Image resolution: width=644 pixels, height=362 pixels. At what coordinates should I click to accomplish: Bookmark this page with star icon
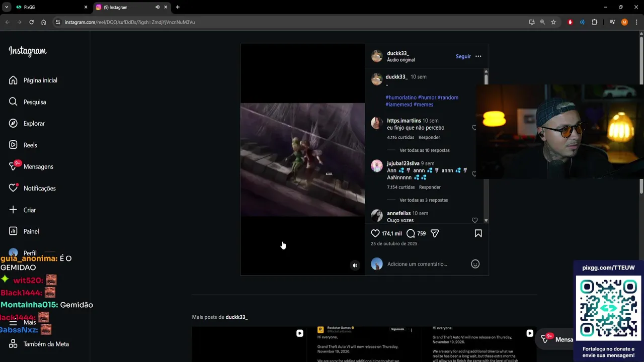coord(553,22)
